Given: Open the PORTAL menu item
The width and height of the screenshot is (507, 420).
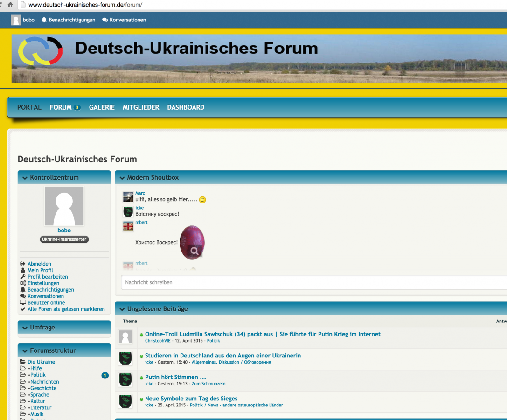Looking at the screenshot, I should [x=29, y=107].
